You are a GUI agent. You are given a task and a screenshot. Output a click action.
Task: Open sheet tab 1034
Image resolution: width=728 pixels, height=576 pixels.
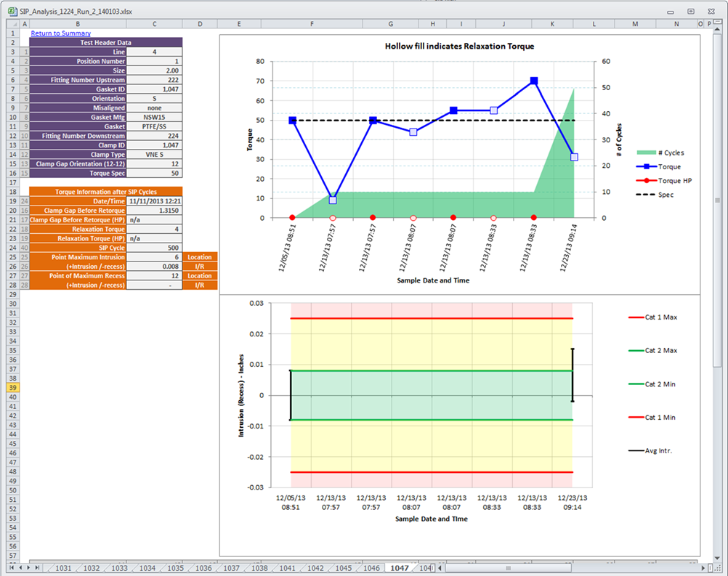click(x=147, y=568)
